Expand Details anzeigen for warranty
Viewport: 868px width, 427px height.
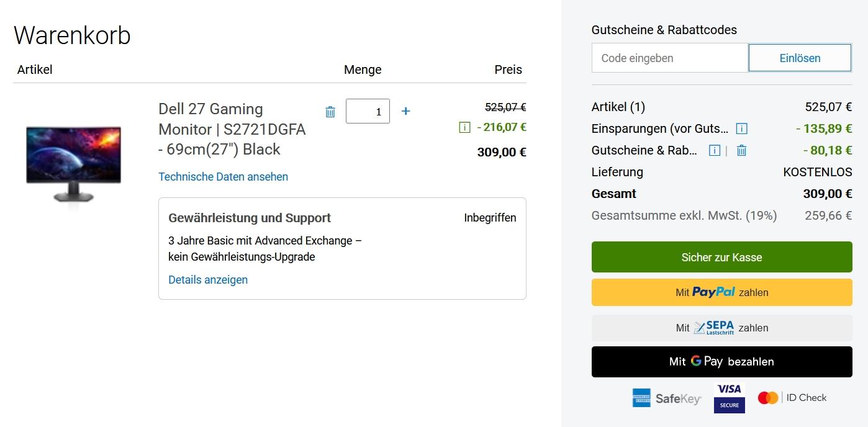point(208,280)
